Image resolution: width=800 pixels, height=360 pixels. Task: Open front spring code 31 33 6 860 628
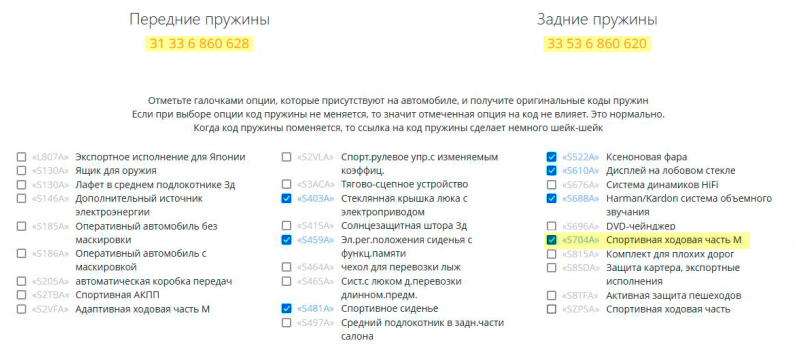pos(199,44)
